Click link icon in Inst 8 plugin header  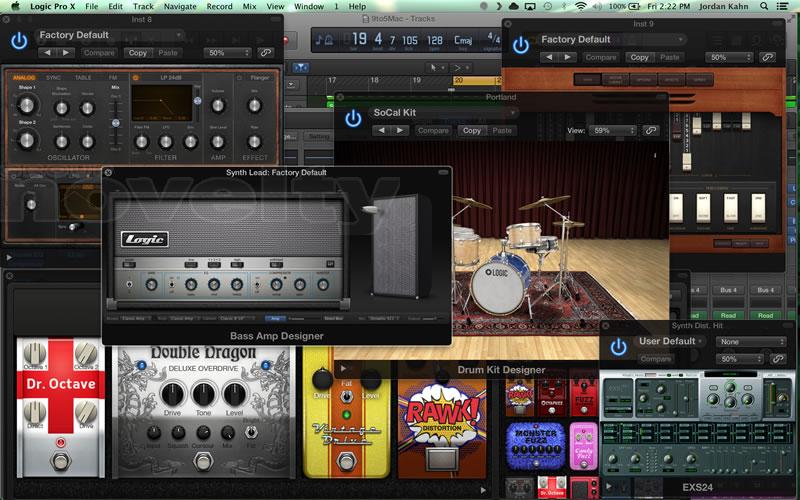coord(266,53)
